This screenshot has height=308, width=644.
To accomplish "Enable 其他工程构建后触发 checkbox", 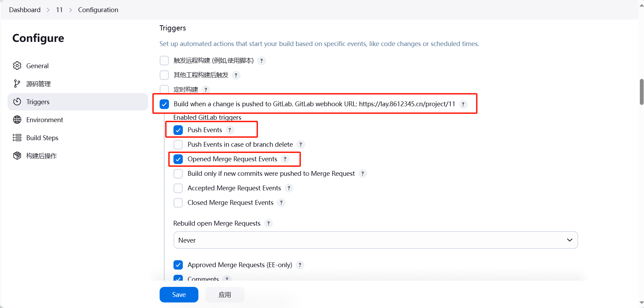I will point(164,75).
